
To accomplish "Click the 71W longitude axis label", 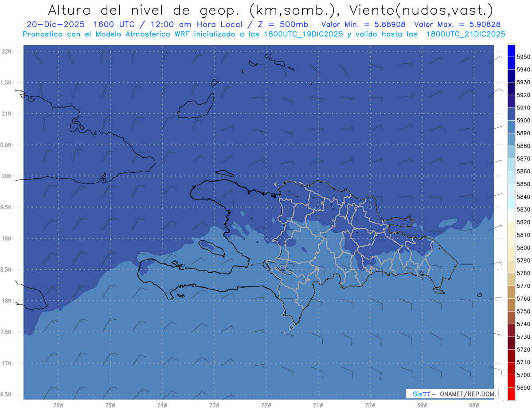I will [x=318, y=405].
